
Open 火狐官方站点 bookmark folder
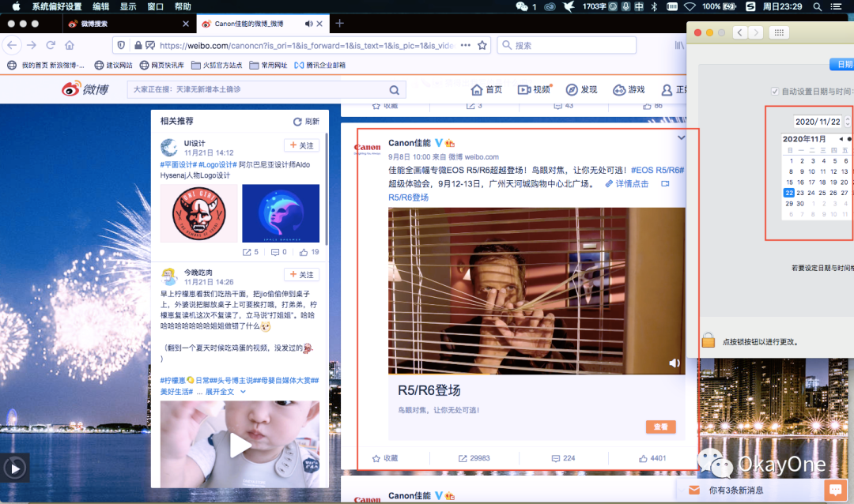[217, 65]
